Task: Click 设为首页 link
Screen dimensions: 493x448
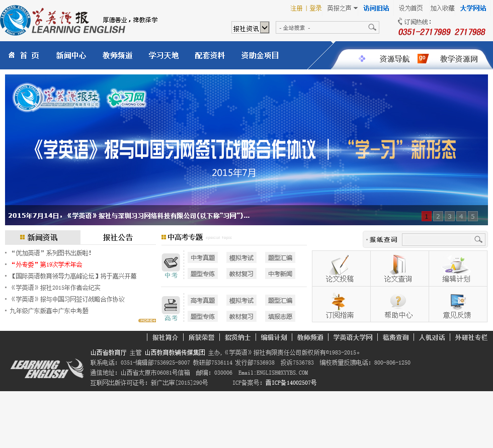Action: [410, 8]
